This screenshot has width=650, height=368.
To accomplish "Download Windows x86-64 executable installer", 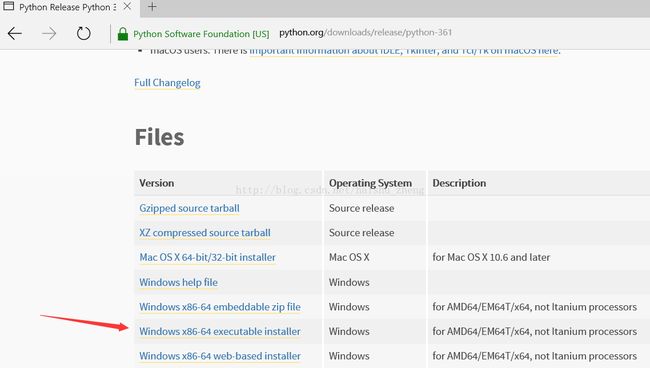I will [x=220, y=332].
